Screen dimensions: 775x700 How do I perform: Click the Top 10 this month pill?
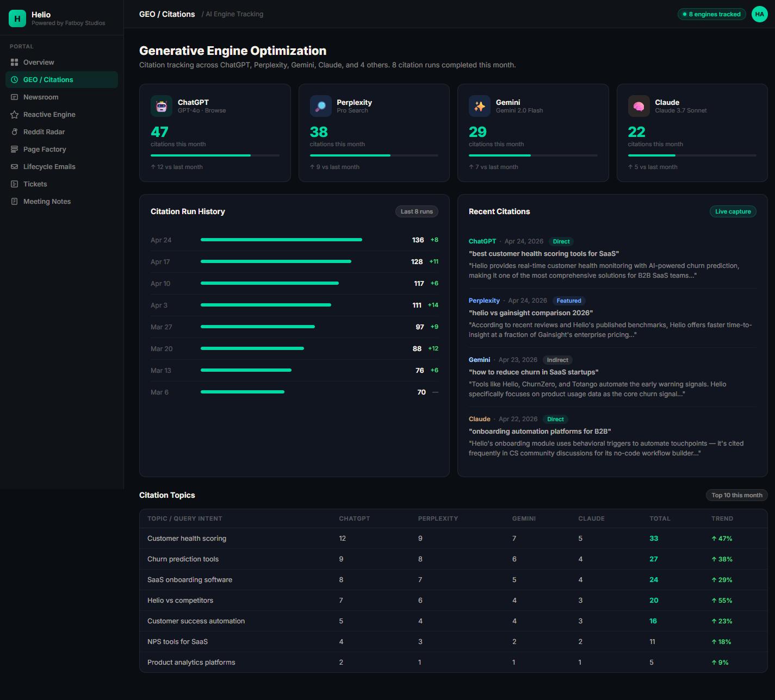click(x=737, y=495)
